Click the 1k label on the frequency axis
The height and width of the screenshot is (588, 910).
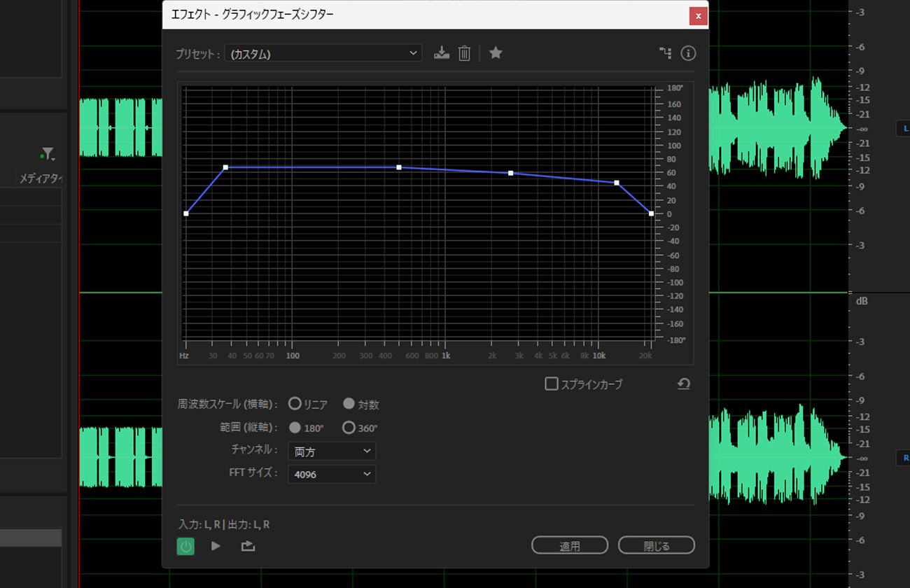tap(445, 356)
